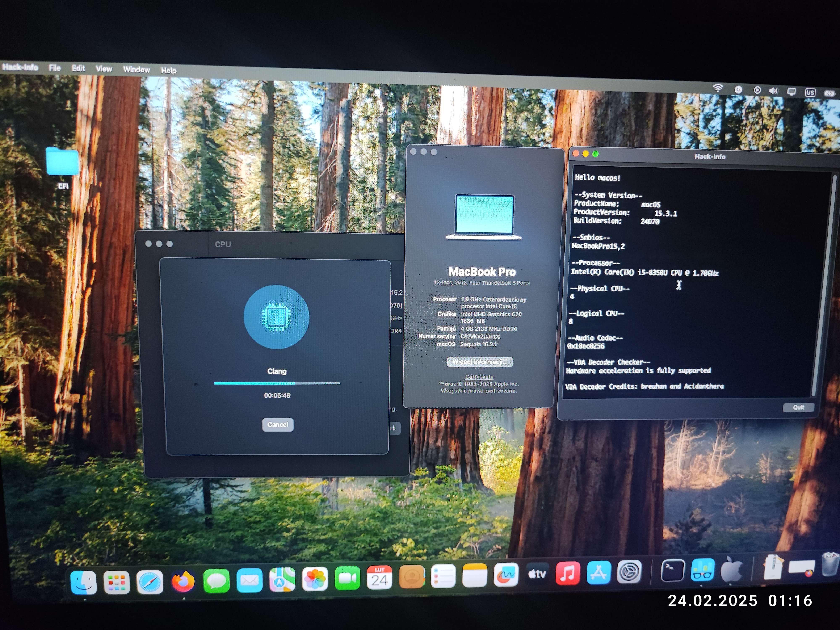840x630 pixels.
Task: Click the '0x10ec0256' audio codec value
Action: pyautogui.click(x=585, y=346)
